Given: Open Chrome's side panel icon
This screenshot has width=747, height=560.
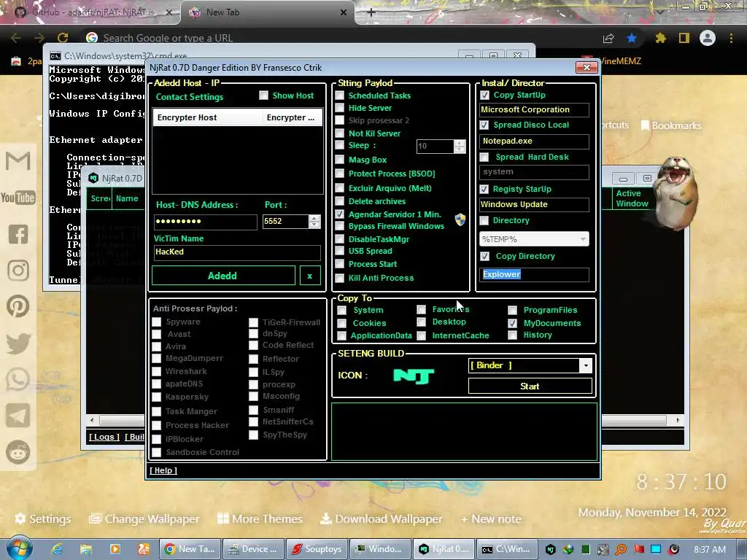Looking at the screenshot, I should (684, 38).
